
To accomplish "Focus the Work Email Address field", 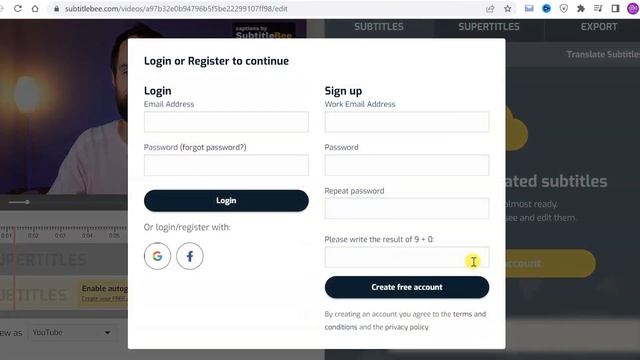I will pyautogui.click(x=407, y=122).
